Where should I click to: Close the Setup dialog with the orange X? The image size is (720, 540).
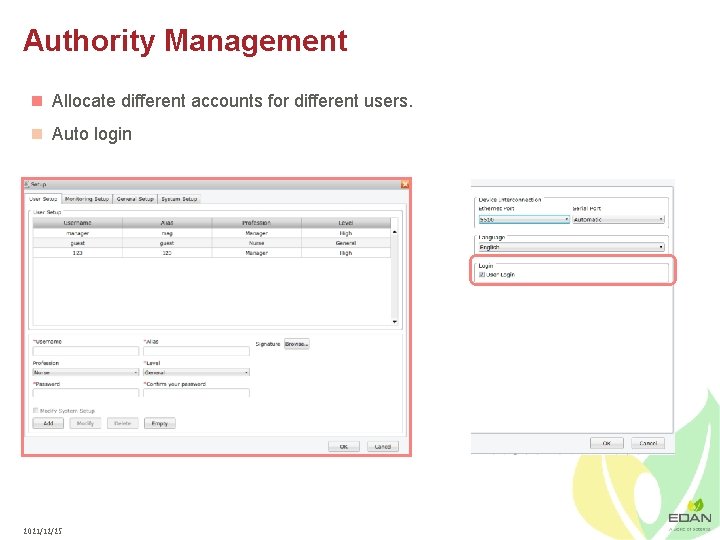405,184
